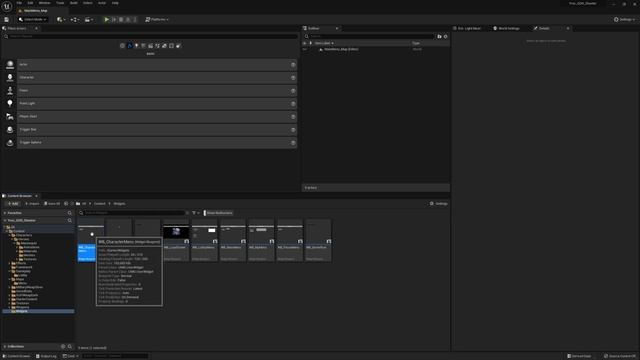This screenshot has width=640, height=360.
Task: Click Save All in Content Browser
Action: (x=52, y=204)
